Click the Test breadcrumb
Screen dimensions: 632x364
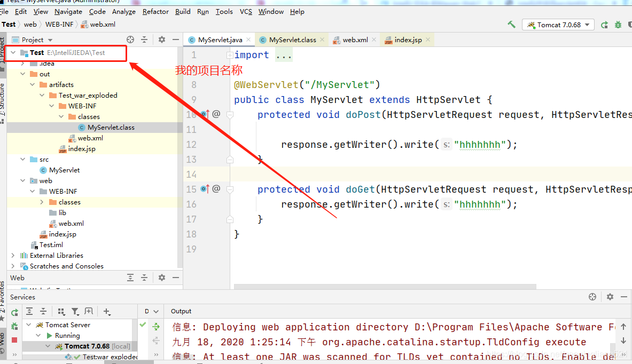click(x=9, y=25)
